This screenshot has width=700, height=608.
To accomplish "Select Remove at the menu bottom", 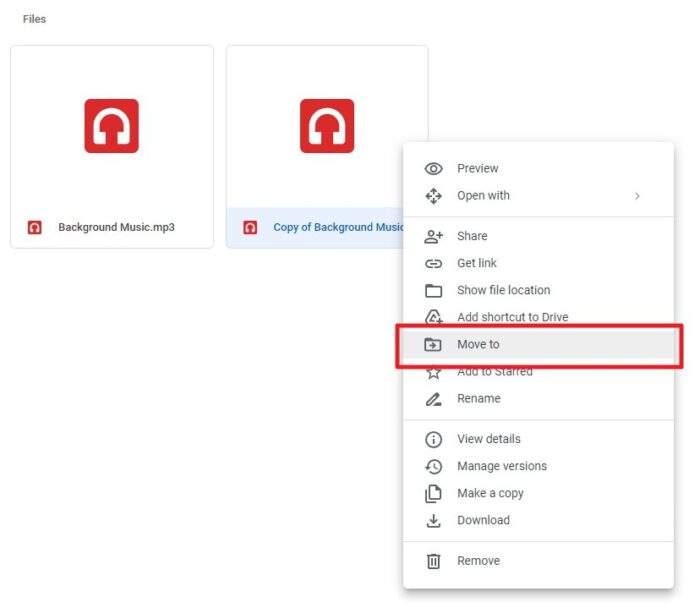I will click(x=538, y=561).
